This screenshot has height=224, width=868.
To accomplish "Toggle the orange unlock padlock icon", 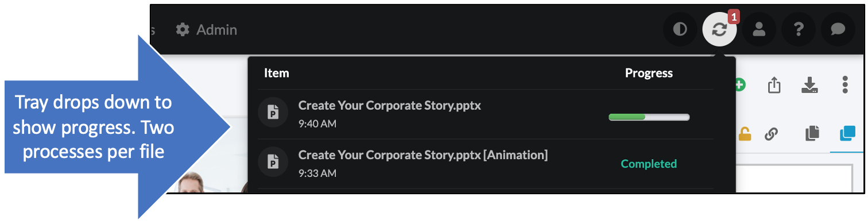I will (x=744, y=134).
